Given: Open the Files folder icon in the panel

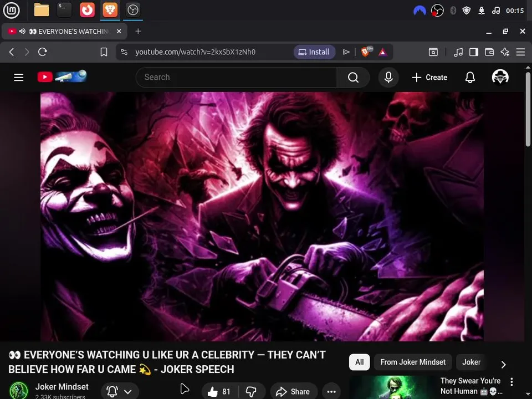Looking at the screenshot, I should click(x=42, y=10).
